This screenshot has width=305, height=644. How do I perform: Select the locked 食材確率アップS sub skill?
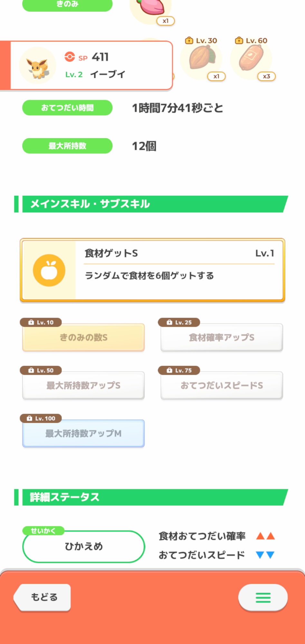point(222,337)
